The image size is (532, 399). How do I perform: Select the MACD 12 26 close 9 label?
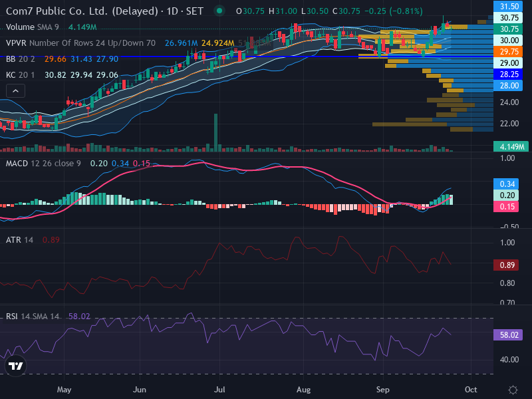click(43, 164)
